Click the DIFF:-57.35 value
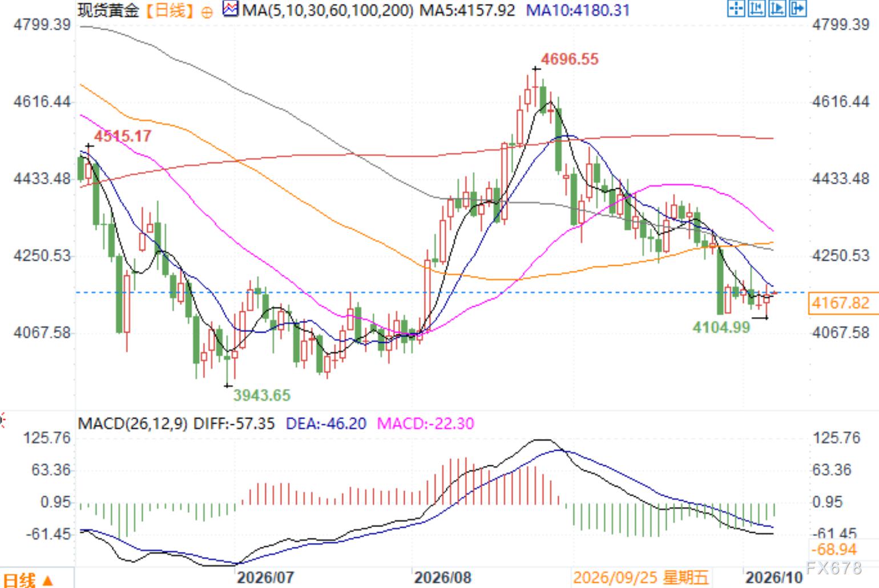Viewport: 879px width, 588px height. (x=234, y=424)
